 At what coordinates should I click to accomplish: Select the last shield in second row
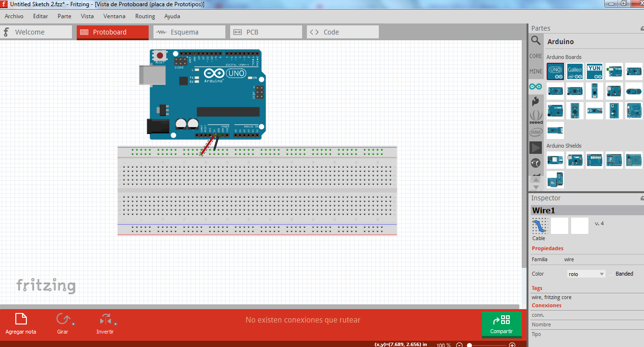(555, 180)
